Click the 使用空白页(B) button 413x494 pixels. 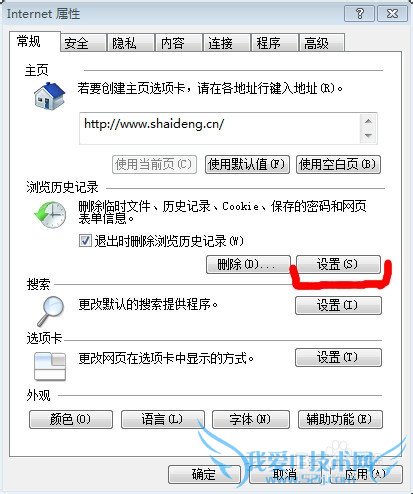click(338, 164)
